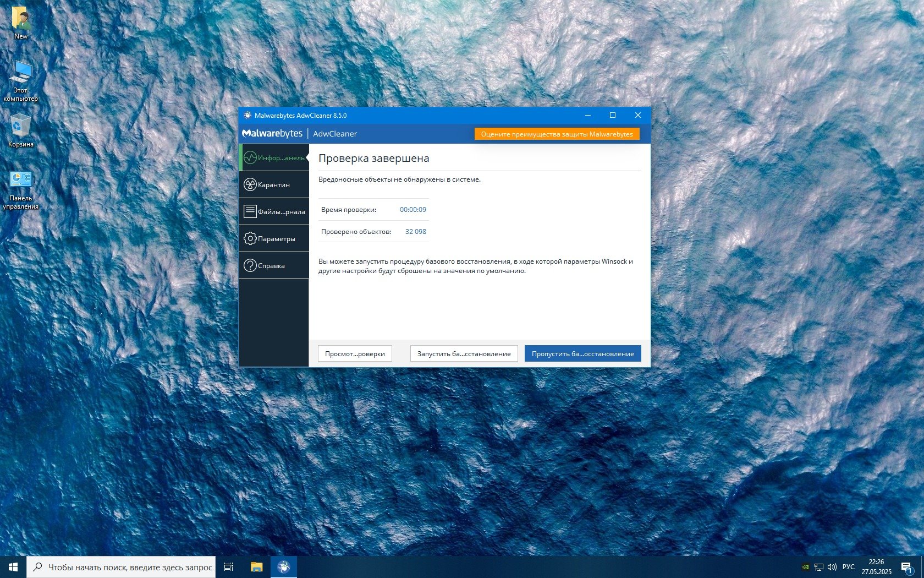Screen dimensions: 924x578
Task: Open Settings (Параметры) gear in sidebar
Action: click(273, 238)
